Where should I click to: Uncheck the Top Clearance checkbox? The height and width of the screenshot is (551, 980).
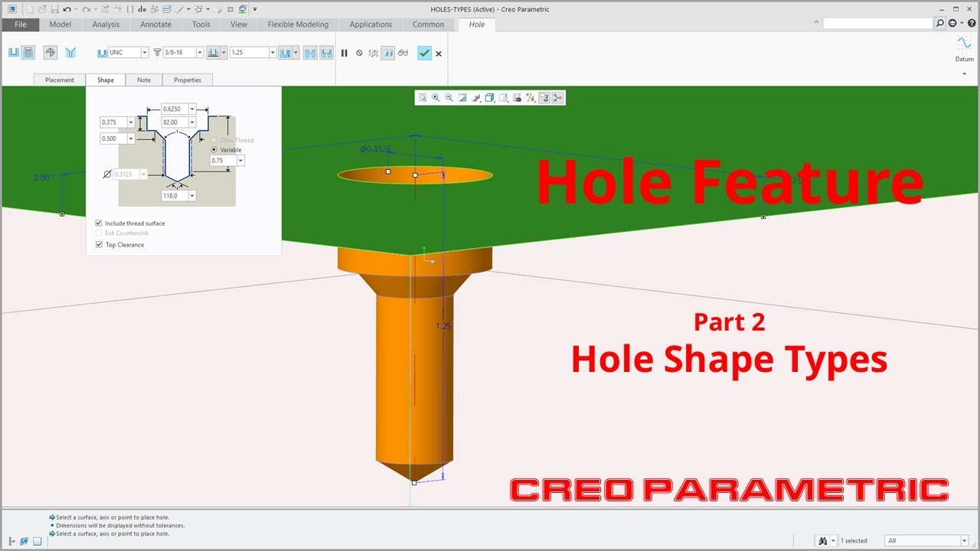tap(99, 245)
